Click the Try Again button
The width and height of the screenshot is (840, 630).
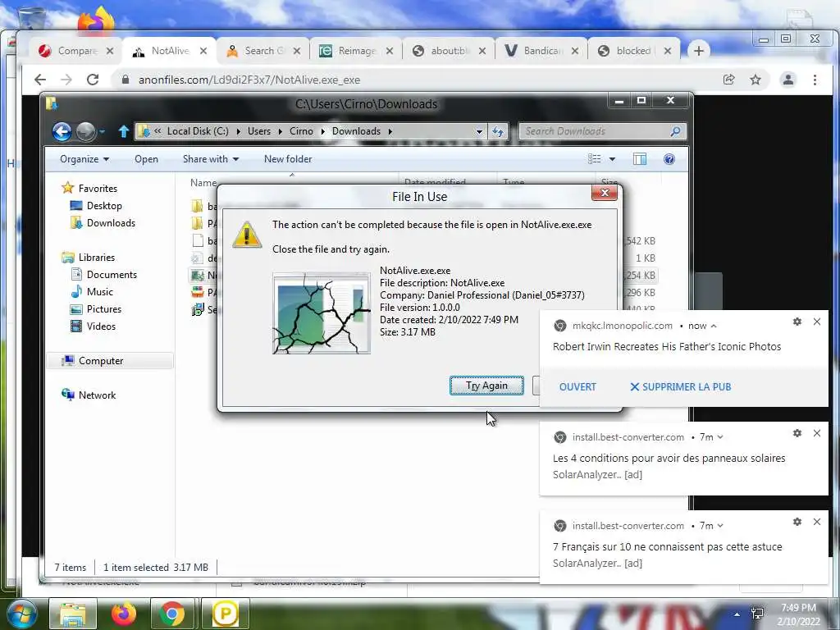point(486,386)
